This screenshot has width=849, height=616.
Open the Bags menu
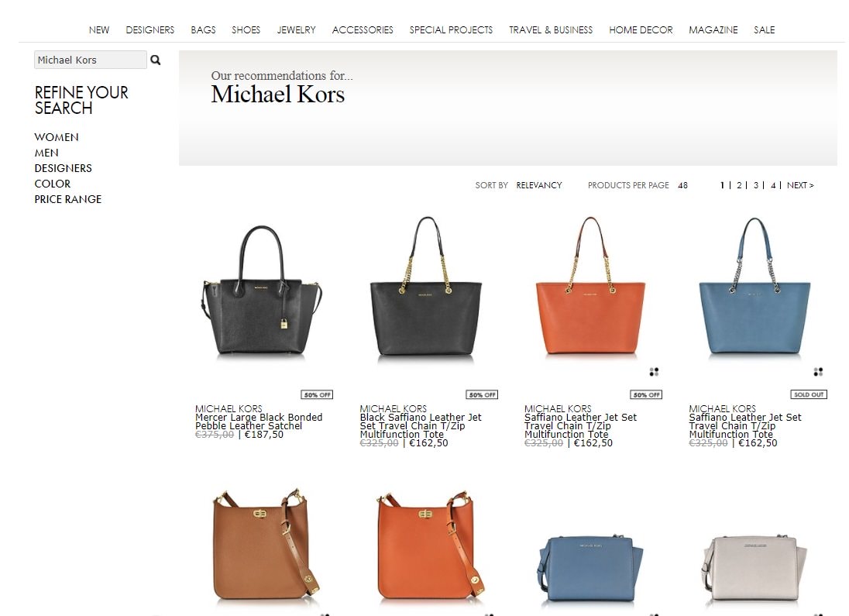click(203, 29)
